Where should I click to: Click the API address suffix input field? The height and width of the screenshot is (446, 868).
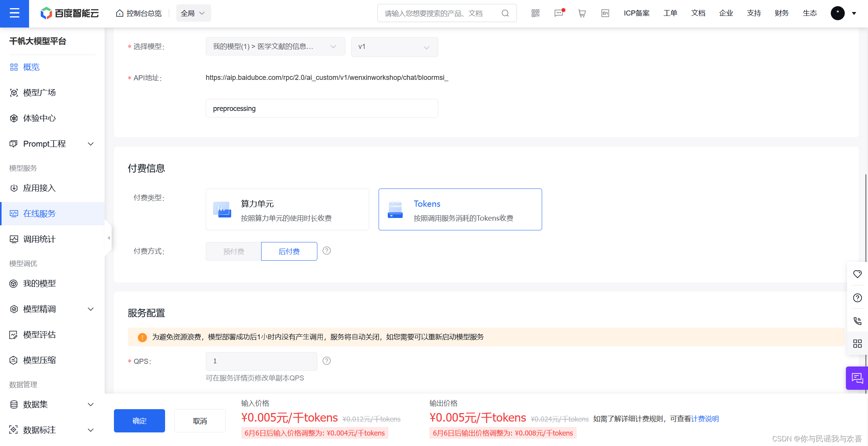tap(322, 108)
